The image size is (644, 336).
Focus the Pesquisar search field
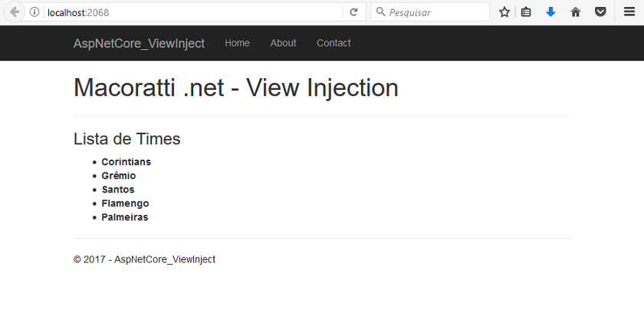(x=430, y=12)
